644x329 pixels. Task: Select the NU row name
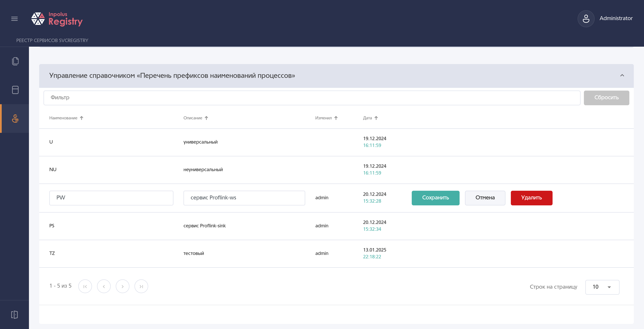coord(53,170)
